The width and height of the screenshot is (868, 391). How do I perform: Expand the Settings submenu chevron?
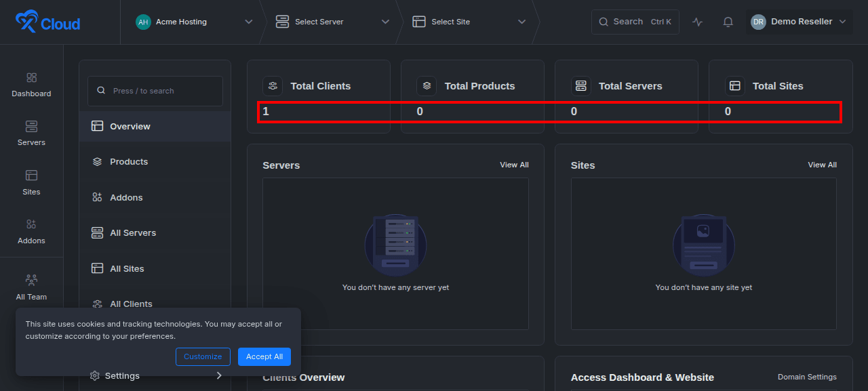219,375
